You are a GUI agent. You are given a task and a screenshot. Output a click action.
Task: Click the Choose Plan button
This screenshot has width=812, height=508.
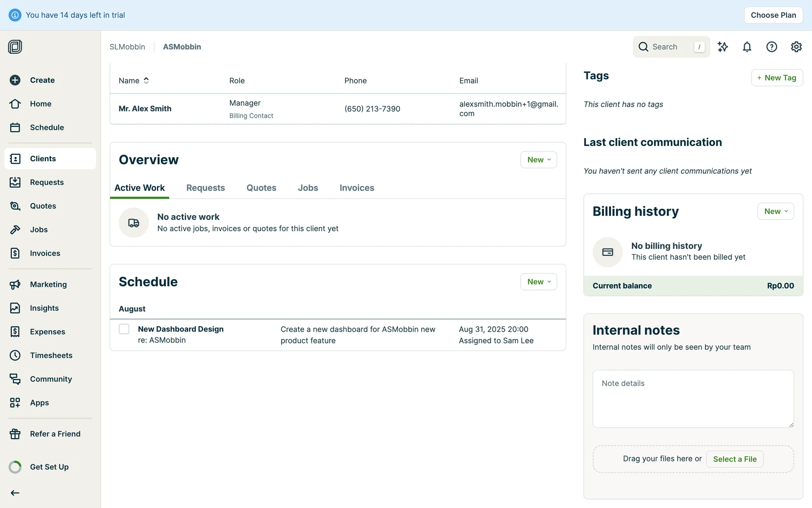coord(773,15)
